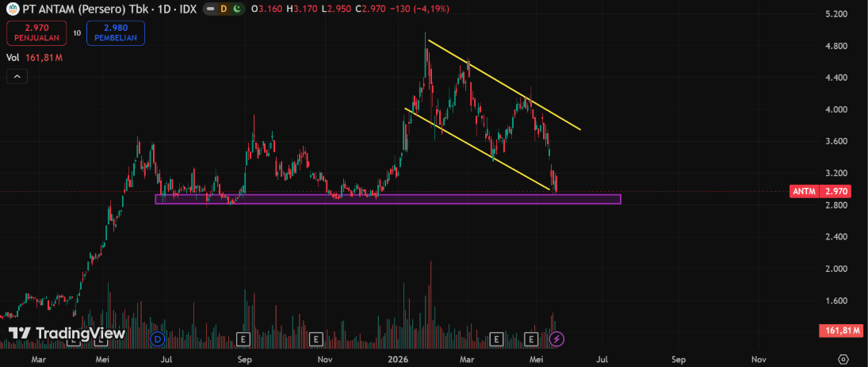
Task: Click the high value H3.170 in the legend
Action: coord(302,9)
